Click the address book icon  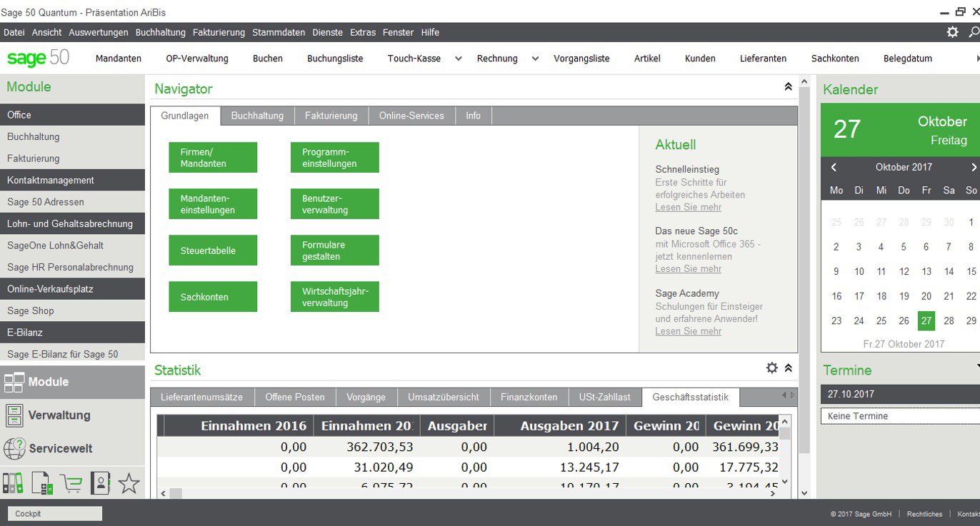(101, 483)
